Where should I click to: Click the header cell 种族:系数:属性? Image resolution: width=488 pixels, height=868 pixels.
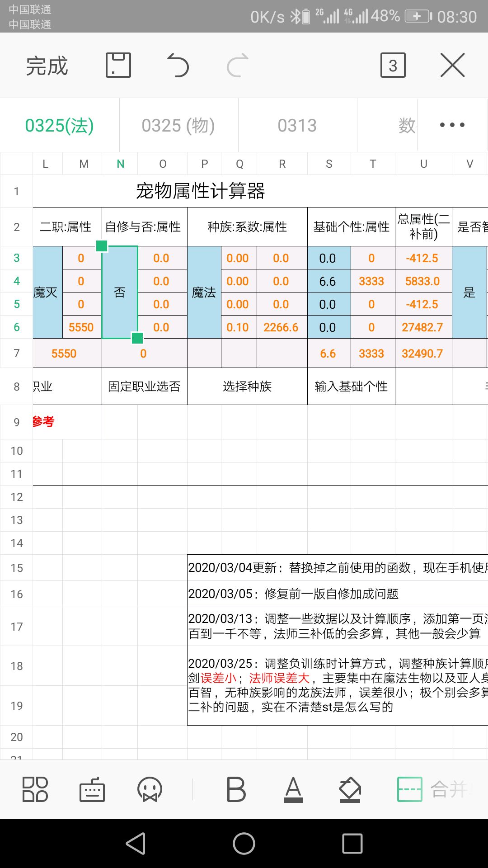point(247,227)
